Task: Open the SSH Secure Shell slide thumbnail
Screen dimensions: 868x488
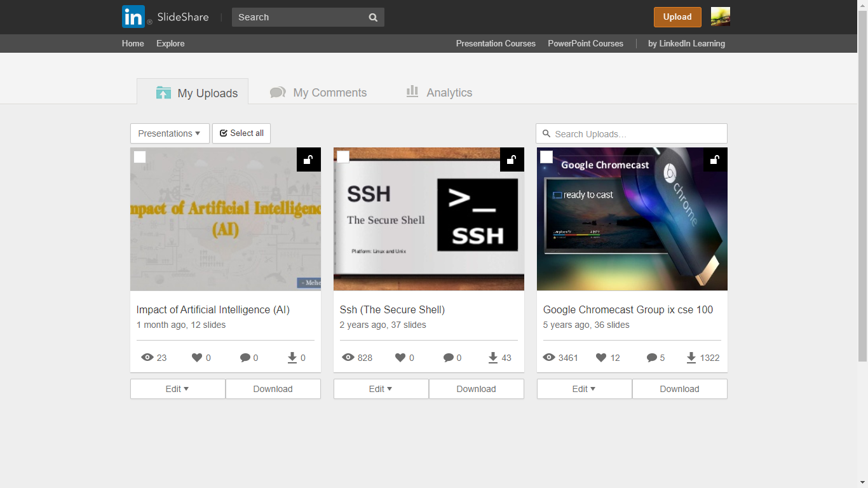Action: pyautogui.click(x=429, y=219)
